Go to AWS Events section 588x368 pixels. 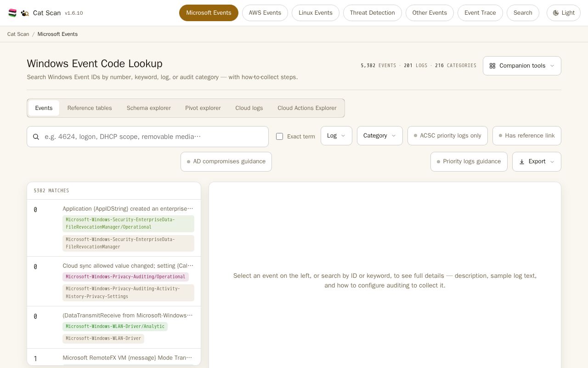[x=265, y=13]
